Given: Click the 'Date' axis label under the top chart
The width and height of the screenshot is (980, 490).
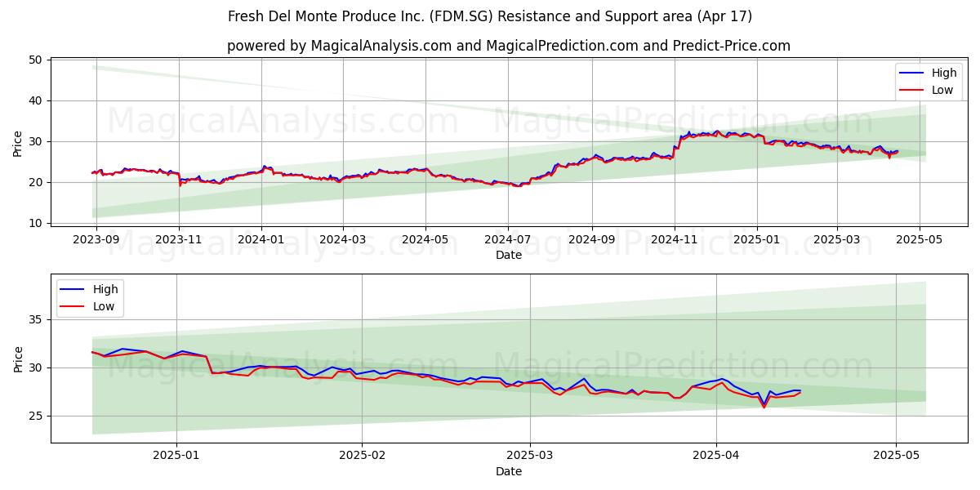Looking at the screenshot, I should pos(508,255).
